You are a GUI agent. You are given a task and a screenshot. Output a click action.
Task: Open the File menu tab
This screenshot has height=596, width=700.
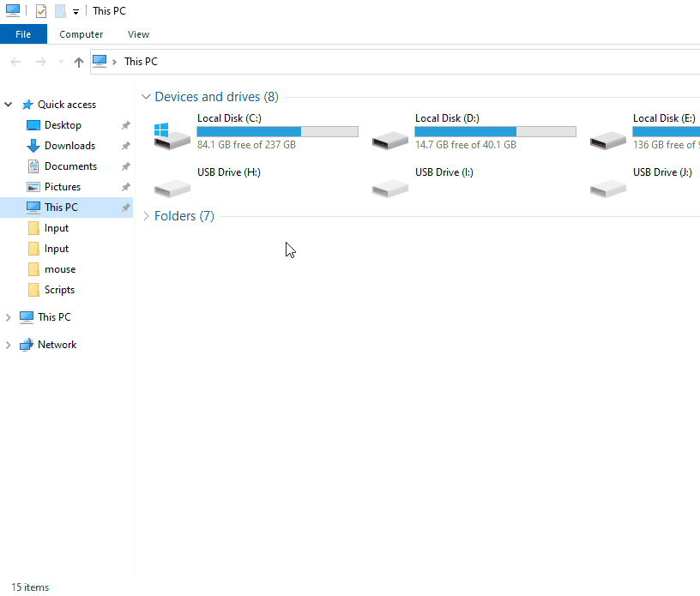(23, 34)
